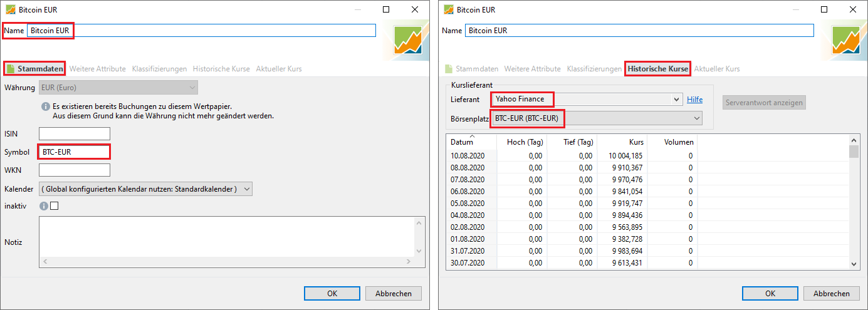Click the app icon in left title bar
This screenshot has width=868, height=310.
[x=11, y=10]
